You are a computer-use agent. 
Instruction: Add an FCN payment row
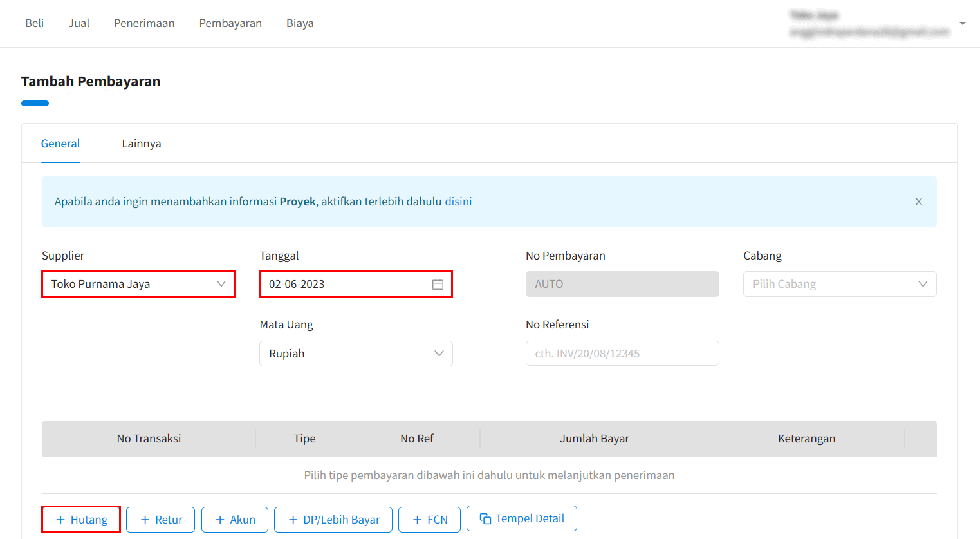(429, 520)
